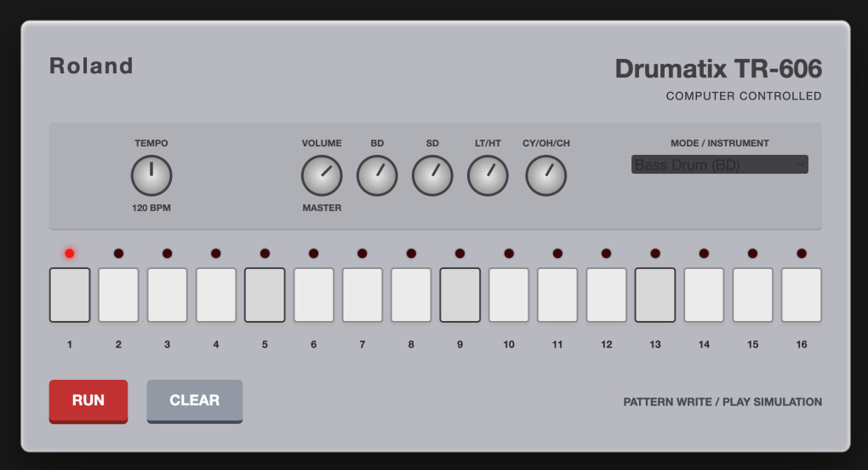Toggle step pad 2
868x470 pixels.
pyautogui.click(x=118, y=295)
